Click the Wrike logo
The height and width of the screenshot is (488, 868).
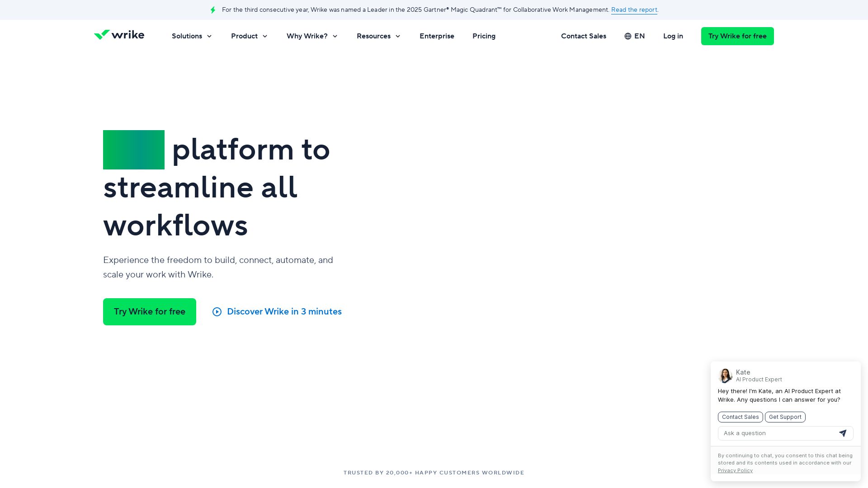point(119,35)
